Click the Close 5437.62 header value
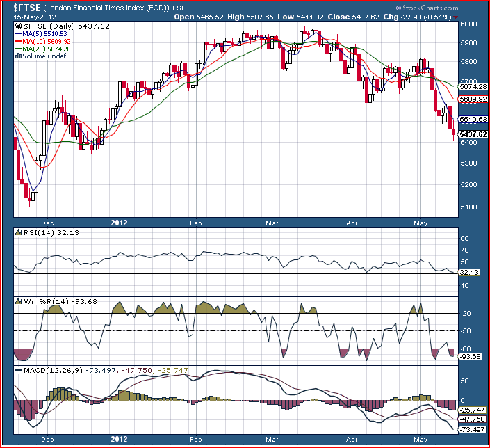Viewport: 490px width, 448px height. click(x=353, y=17)
